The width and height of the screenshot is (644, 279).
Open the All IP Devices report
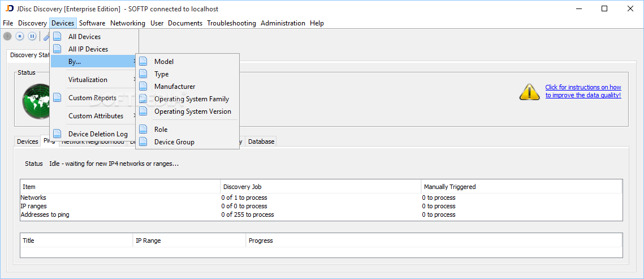[94, 49]
